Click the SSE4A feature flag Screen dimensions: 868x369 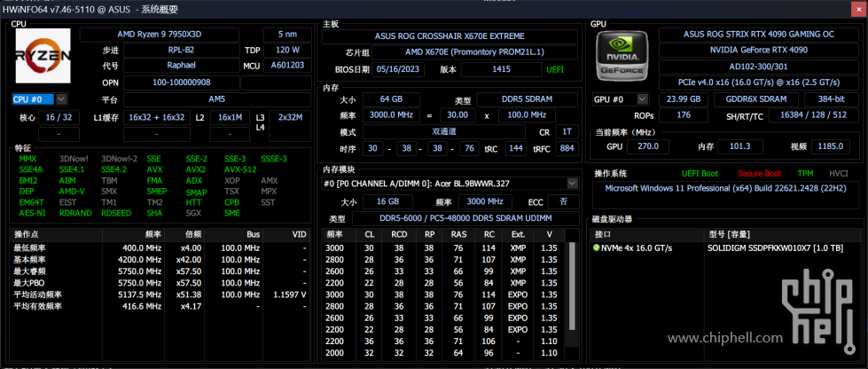(31, 169)
